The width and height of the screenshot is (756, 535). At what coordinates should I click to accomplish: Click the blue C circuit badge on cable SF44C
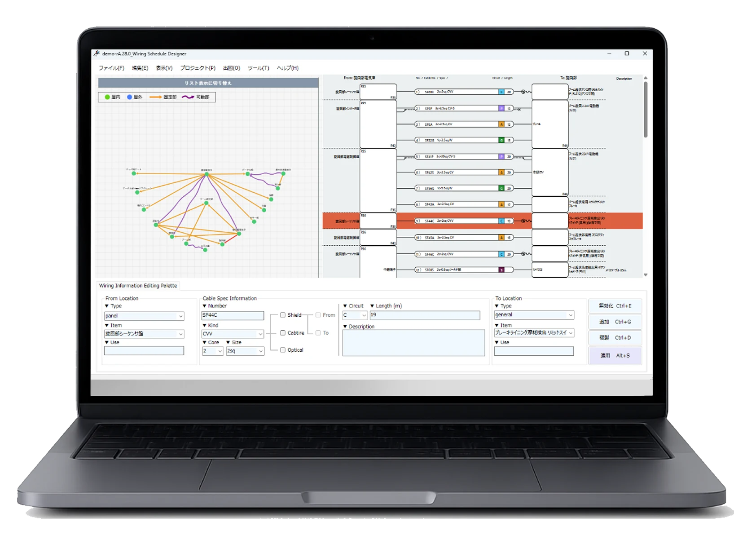pos(501,221)
